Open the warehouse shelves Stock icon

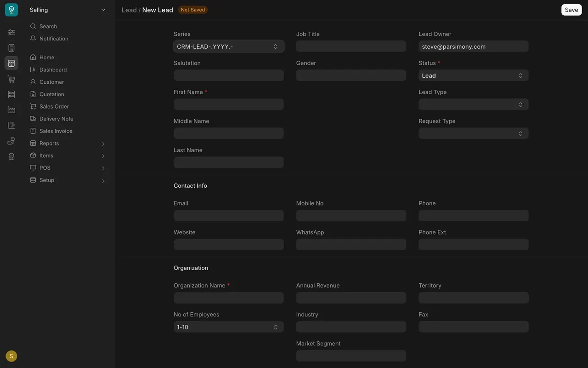(11, 94)
